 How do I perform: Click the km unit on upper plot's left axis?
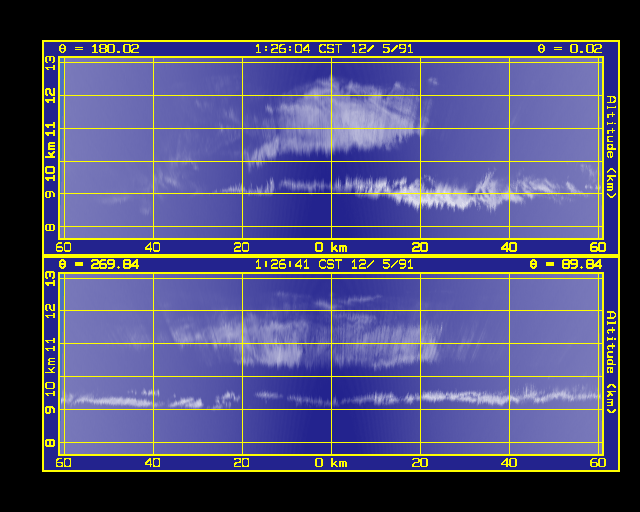50,150
